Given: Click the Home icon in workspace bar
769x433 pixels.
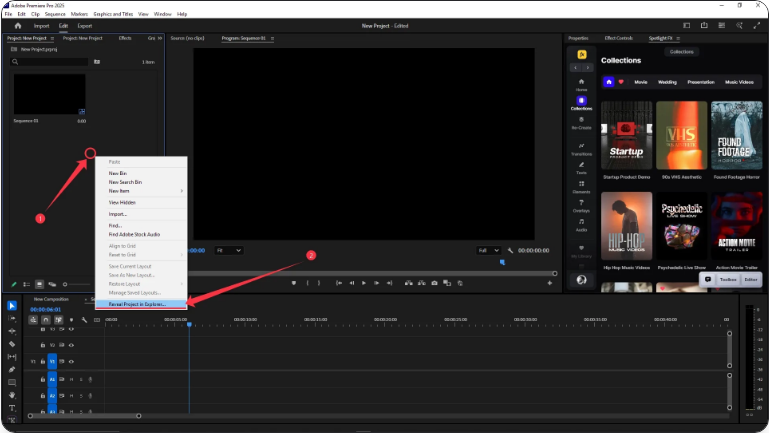Looking at the screenshot, I should 17,25.
